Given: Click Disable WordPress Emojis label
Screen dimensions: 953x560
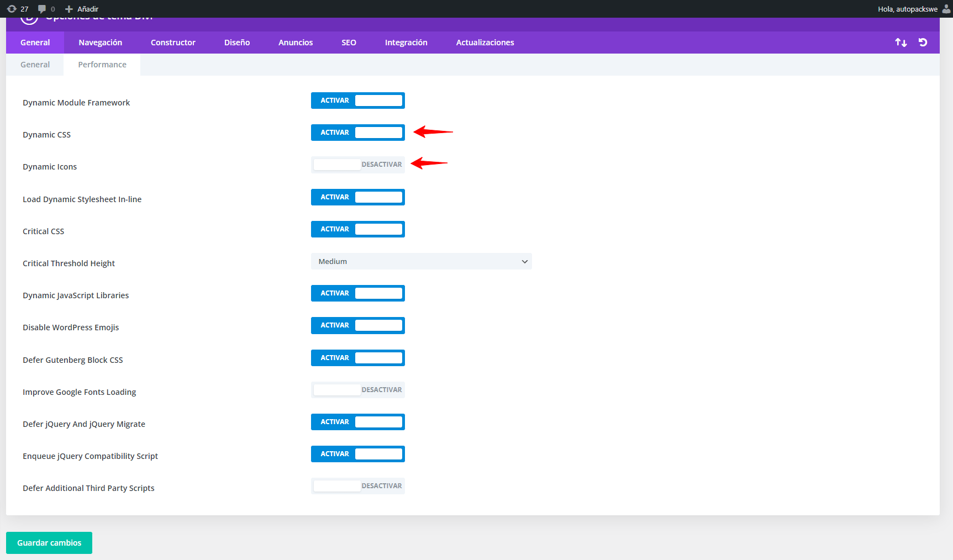Looking at the screenshot, I should pos(71,327).
